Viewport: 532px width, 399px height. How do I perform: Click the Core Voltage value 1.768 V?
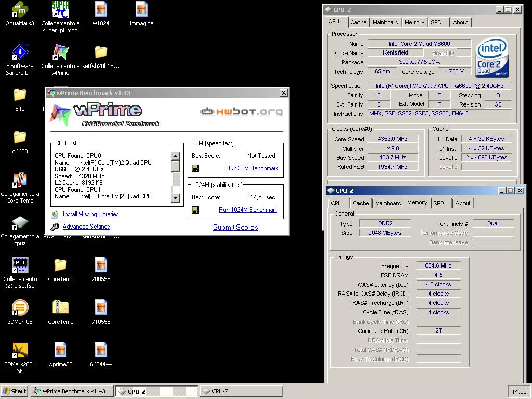pyautogui.click(x=454, y=71)
